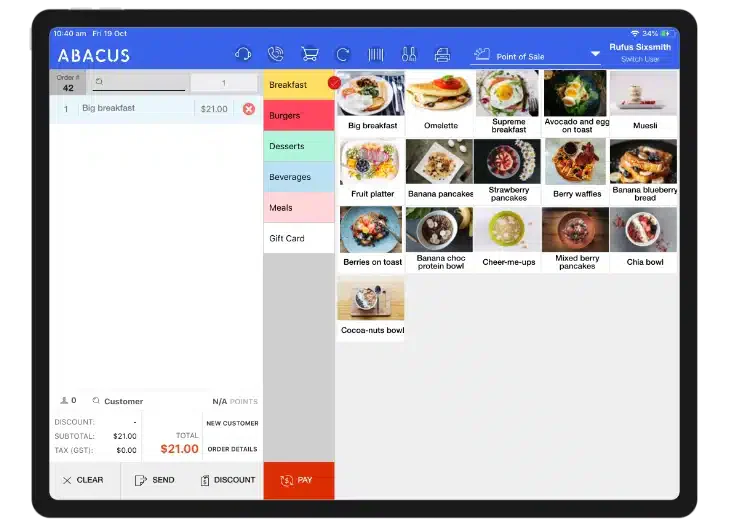
Task: Click the printer icon in toolbar
Action: 442,55
